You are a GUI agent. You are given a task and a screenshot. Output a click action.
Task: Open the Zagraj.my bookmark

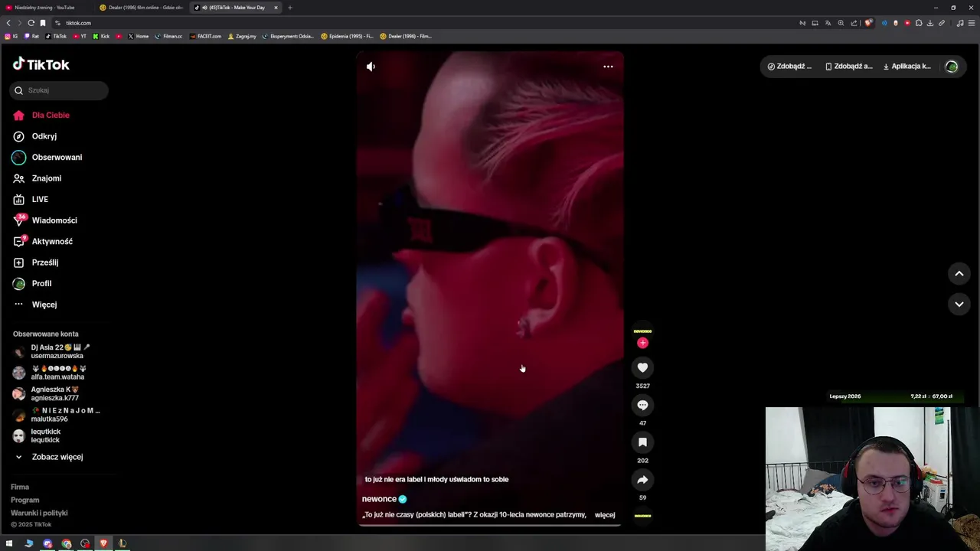[242, 36]
